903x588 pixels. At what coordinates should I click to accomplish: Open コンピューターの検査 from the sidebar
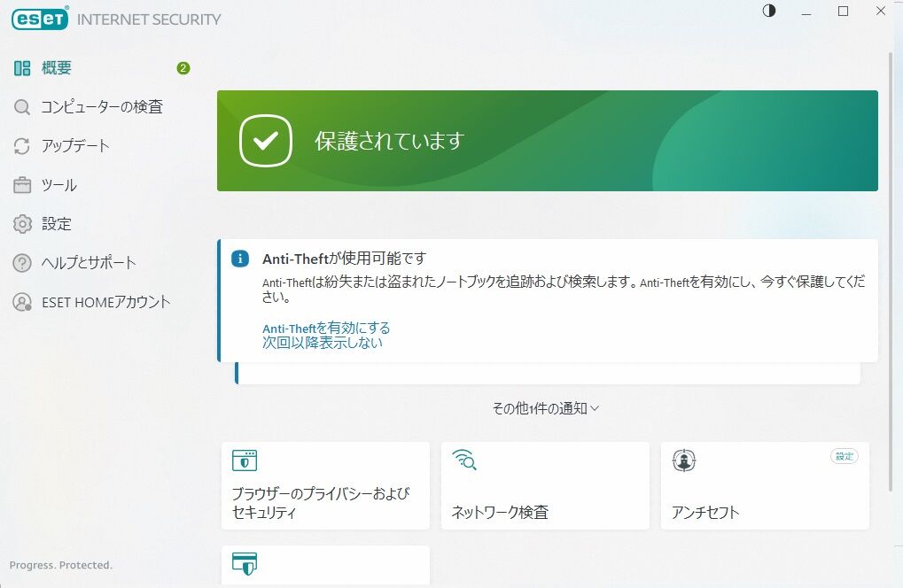[102, 107]
